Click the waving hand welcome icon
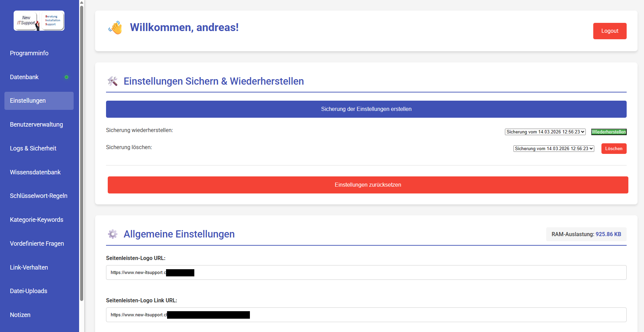The height and width of the screenshot is (332, 644). click(x=116, y=28)
